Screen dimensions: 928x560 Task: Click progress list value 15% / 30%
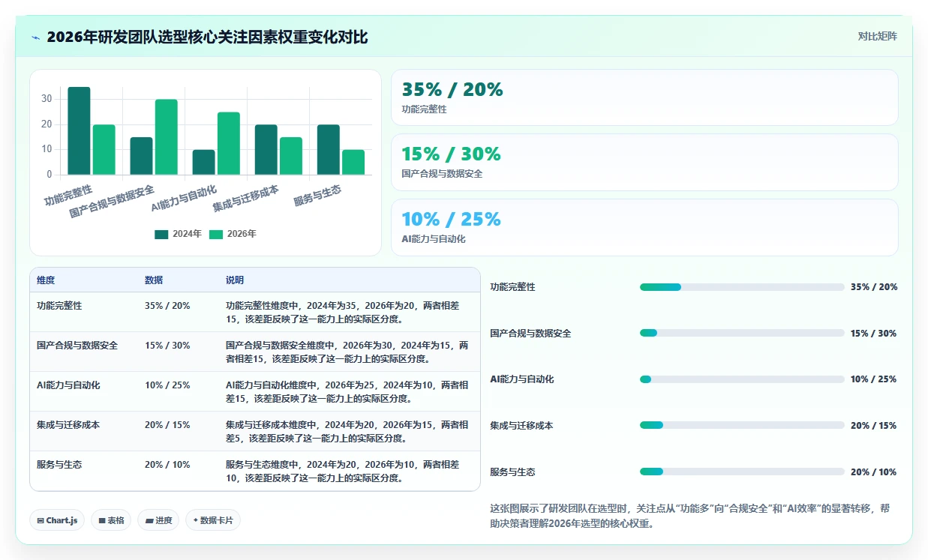[x=873, y=334]
